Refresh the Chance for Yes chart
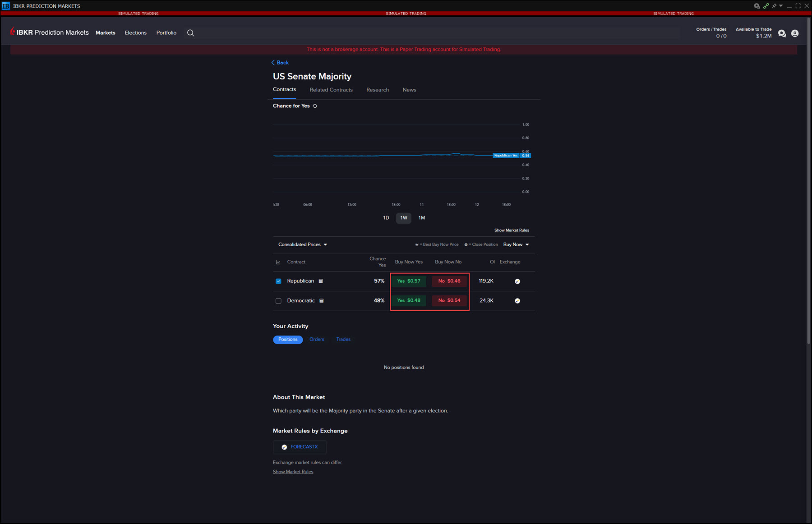The height and width of the screenshot is (524, 812). [315, 106]
